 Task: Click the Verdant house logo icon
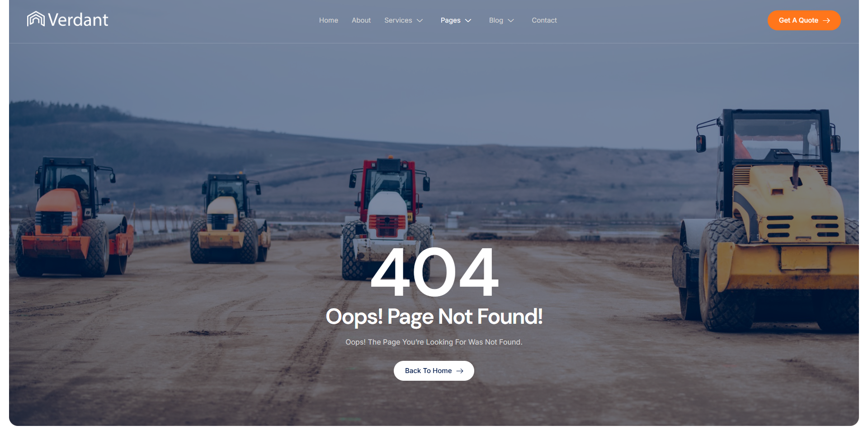(36, 19)
